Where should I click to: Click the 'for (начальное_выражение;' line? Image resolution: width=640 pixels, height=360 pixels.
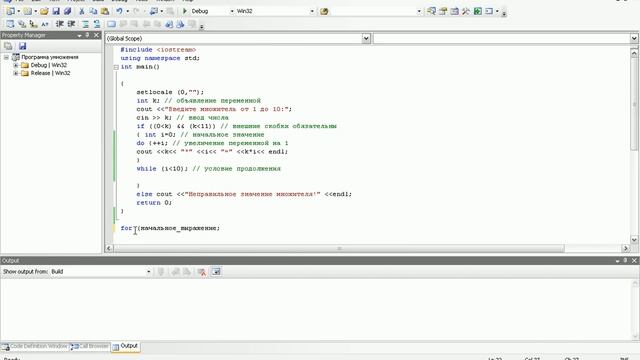point(170,229)
